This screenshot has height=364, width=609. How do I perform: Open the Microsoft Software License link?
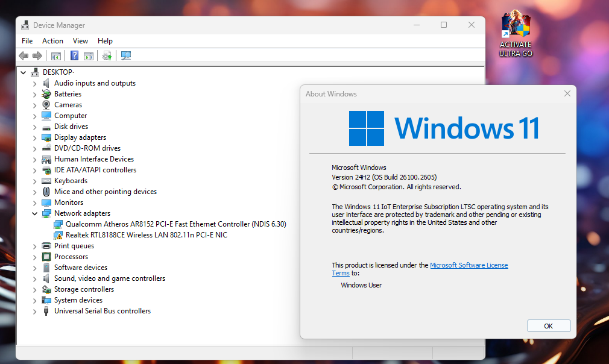point(469,265)
